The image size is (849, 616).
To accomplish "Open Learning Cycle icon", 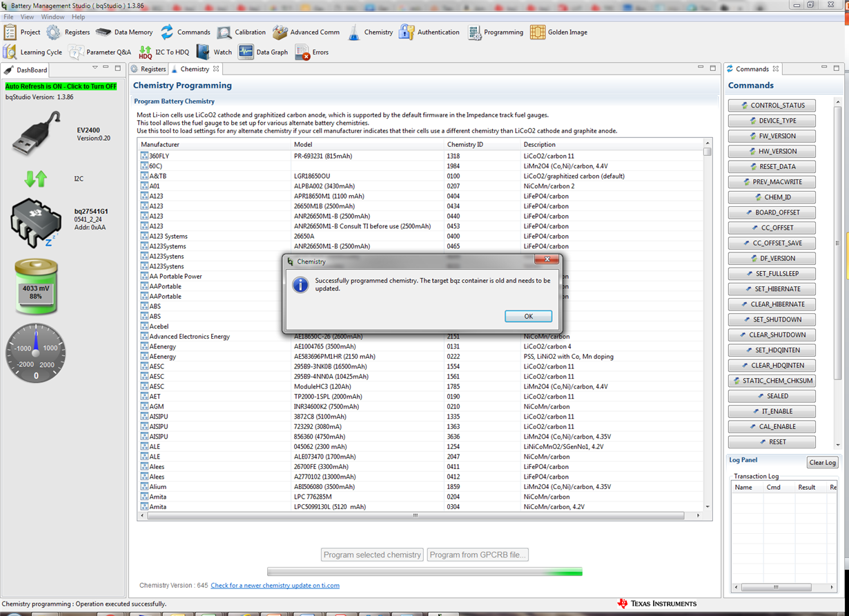I will point(10,52).
